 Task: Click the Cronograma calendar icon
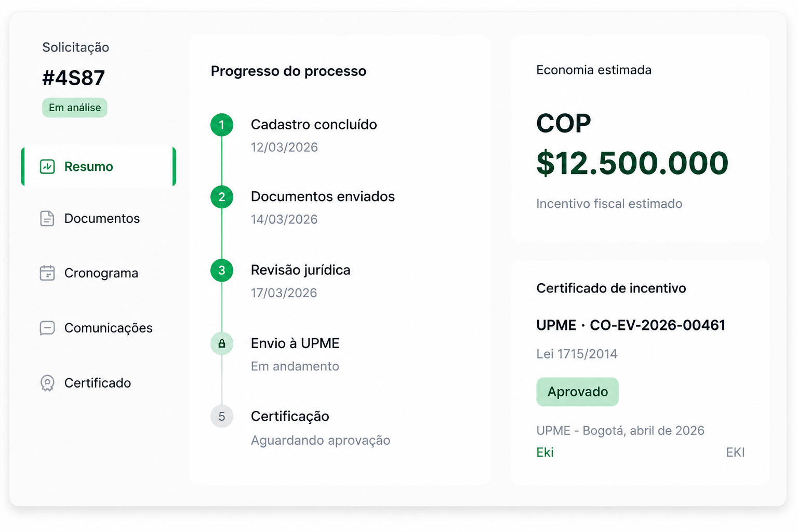[47, 273]
